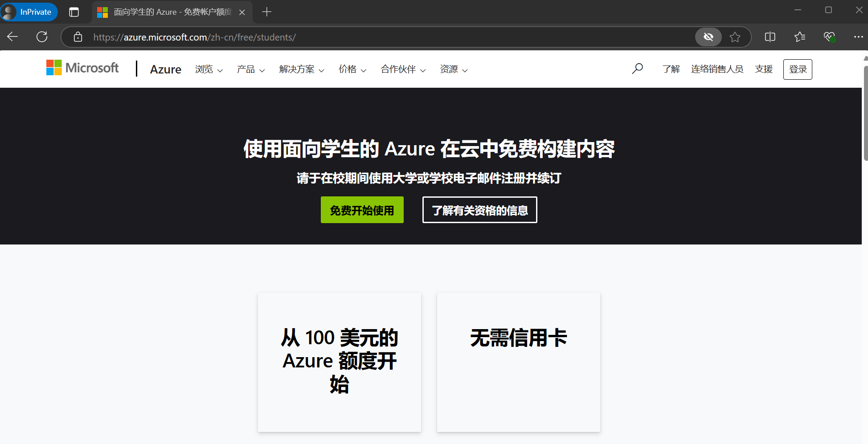
Task: Expand the 资源 navigation dropdown
Action: (454, 69)
